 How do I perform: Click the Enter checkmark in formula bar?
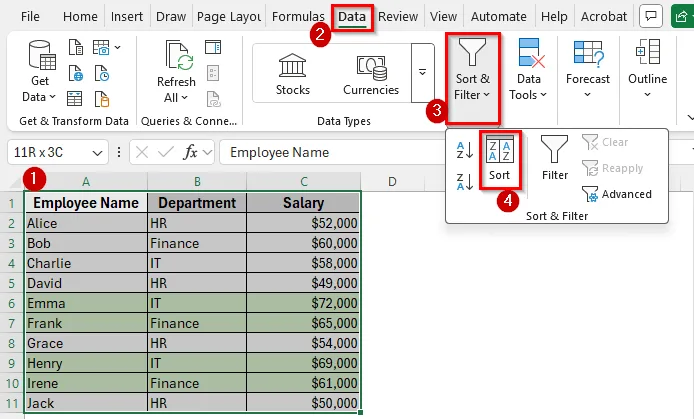tap(166, 153)
